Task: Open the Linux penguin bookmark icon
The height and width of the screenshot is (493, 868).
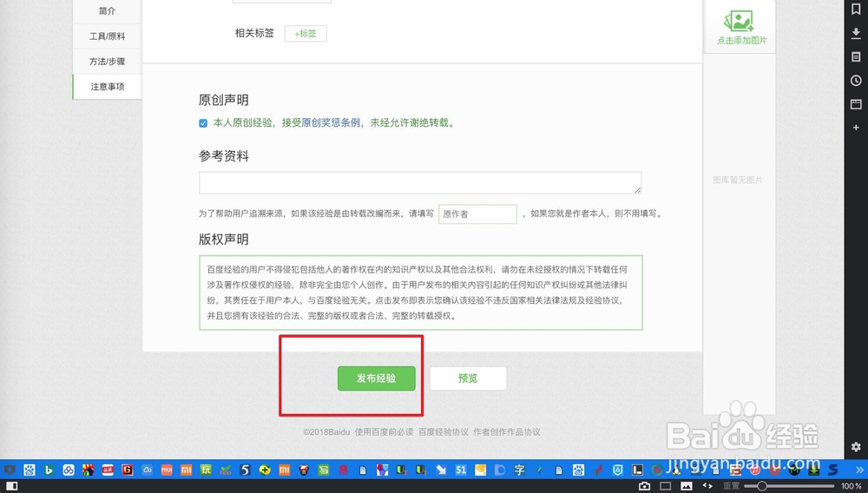Action: [x=676, y=470]
